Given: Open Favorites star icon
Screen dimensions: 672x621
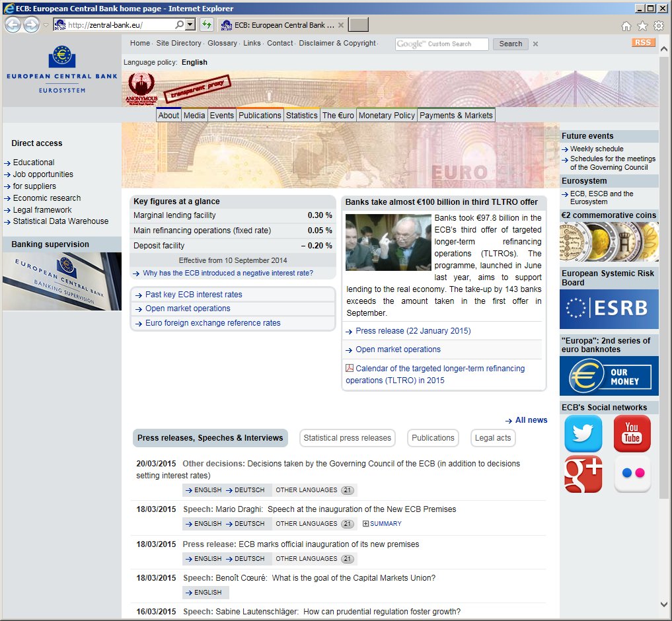Looking at the screenshot, I should (642, 26).
